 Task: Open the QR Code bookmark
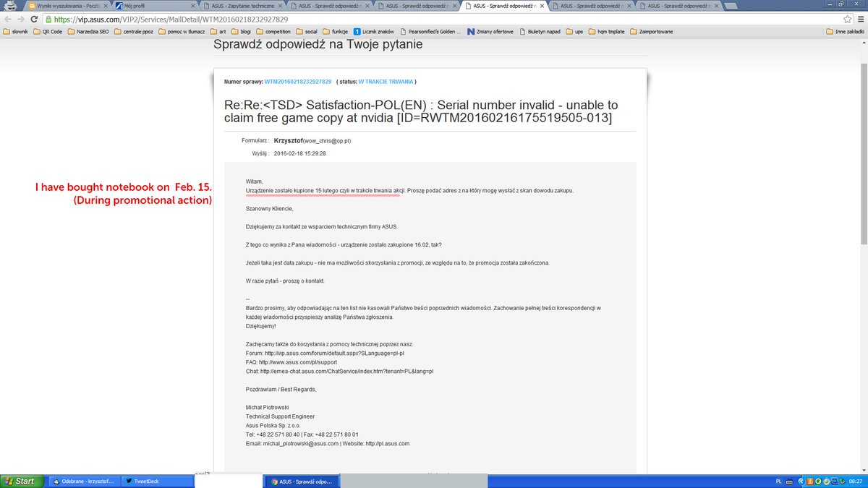click(47, 32)
